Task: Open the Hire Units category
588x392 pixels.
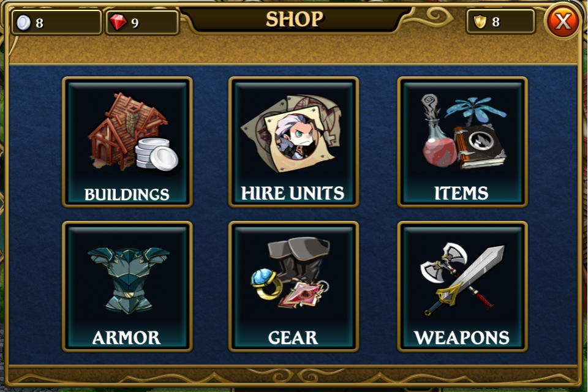Action: (x=293, y=142)
